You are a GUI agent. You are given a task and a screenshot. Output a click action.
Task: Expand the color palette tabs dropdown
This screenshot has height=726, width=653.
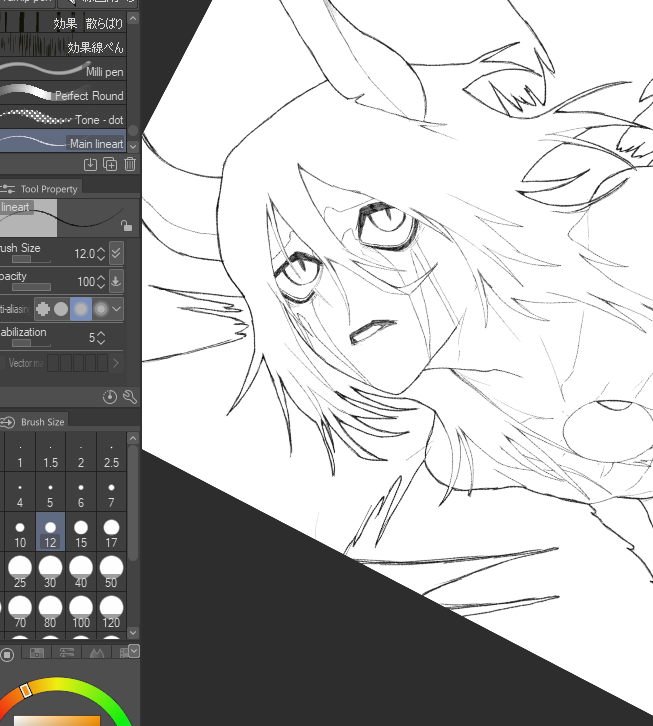(134, 651)
